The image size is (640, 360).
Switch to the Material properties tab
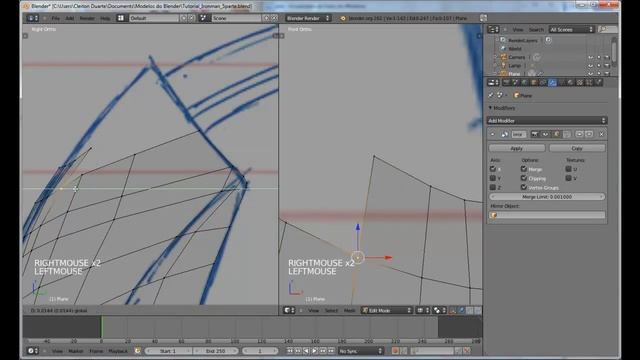point(571,82)
